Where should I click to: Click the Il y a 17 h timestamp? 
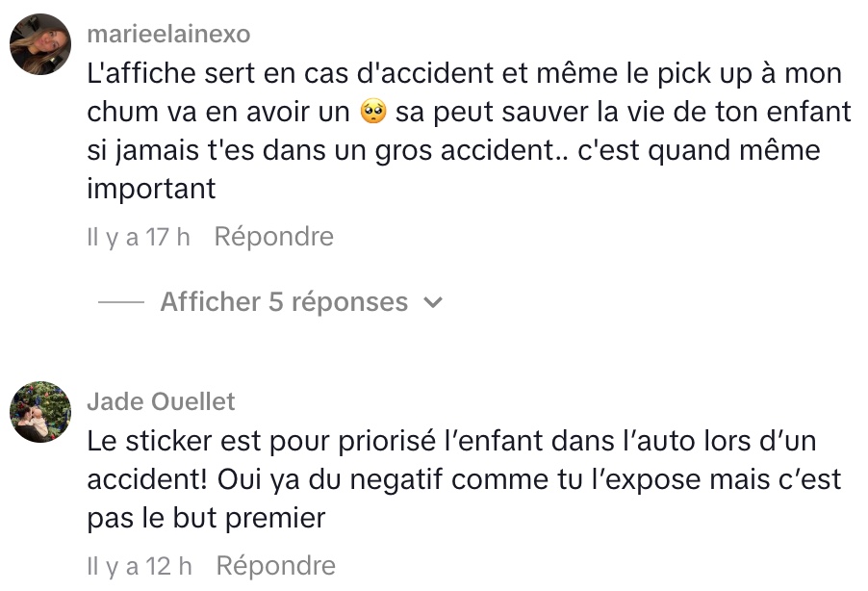[139, 237]
